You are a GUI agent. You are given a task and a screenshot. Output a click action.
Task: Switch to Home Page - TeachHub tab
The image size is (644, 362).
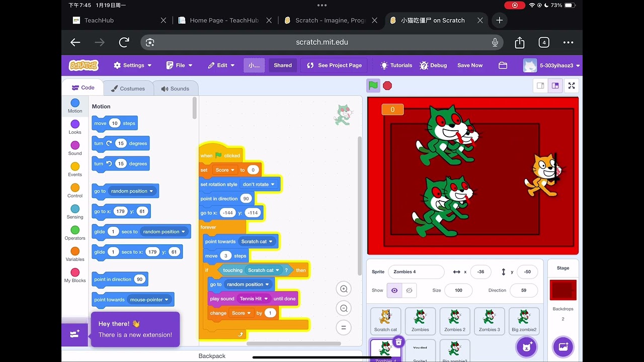coord(224,21)
